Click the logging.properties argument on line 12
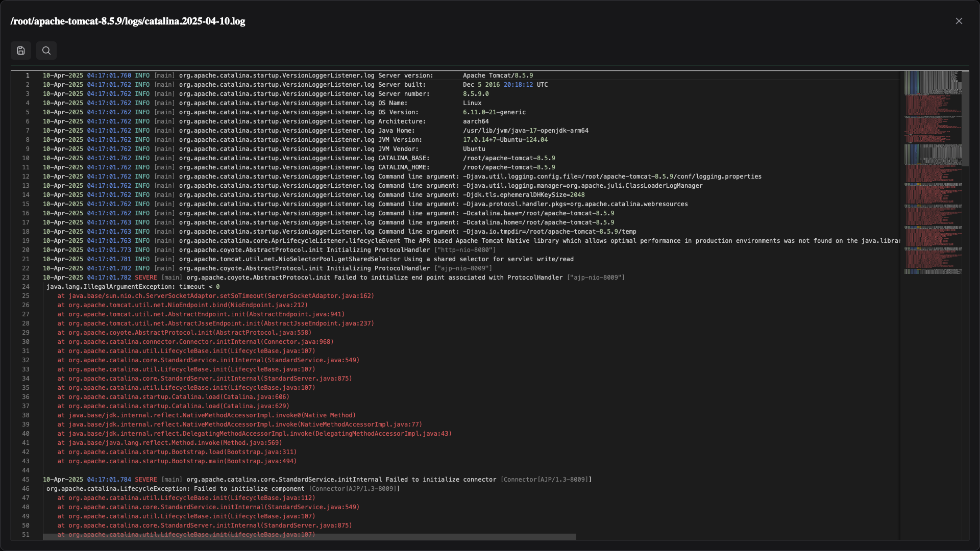The height and width of the screenshot is (551, 980). tap(612, 177)
